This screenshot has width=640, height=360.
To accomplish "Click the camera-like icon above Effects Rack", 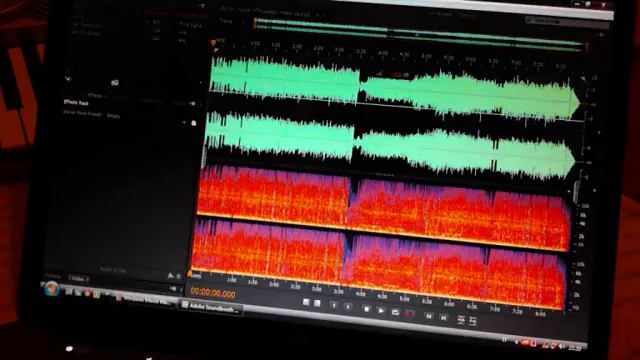I will tap(115, 83).
